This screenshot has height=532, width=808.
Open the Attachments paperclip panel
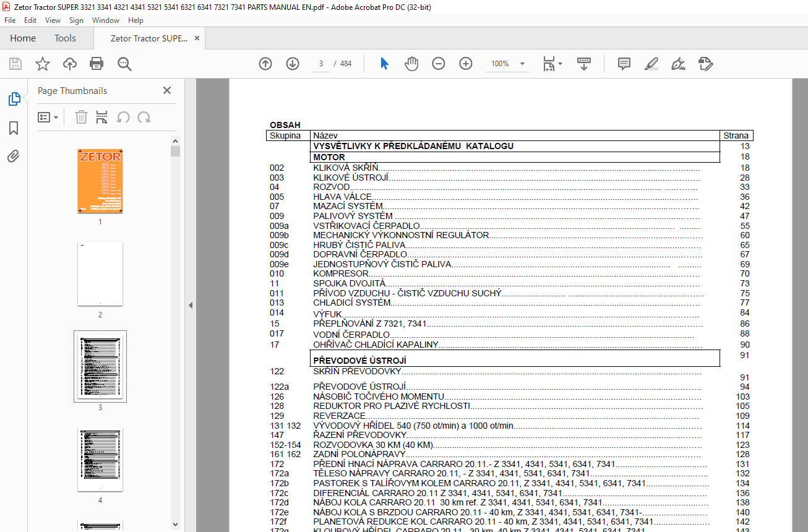[x=14, y=157]
